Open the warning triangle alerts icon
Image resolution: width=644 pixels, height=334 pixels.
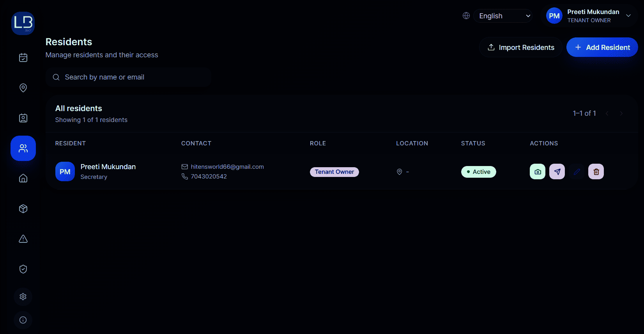pyautogui.click(x=23, y=239)
